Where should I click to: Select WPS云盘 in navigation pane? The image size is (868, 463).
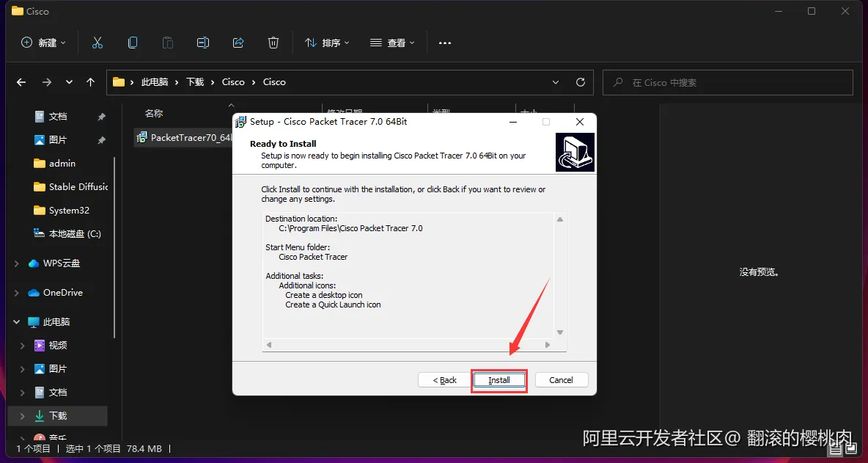[62, 263]
